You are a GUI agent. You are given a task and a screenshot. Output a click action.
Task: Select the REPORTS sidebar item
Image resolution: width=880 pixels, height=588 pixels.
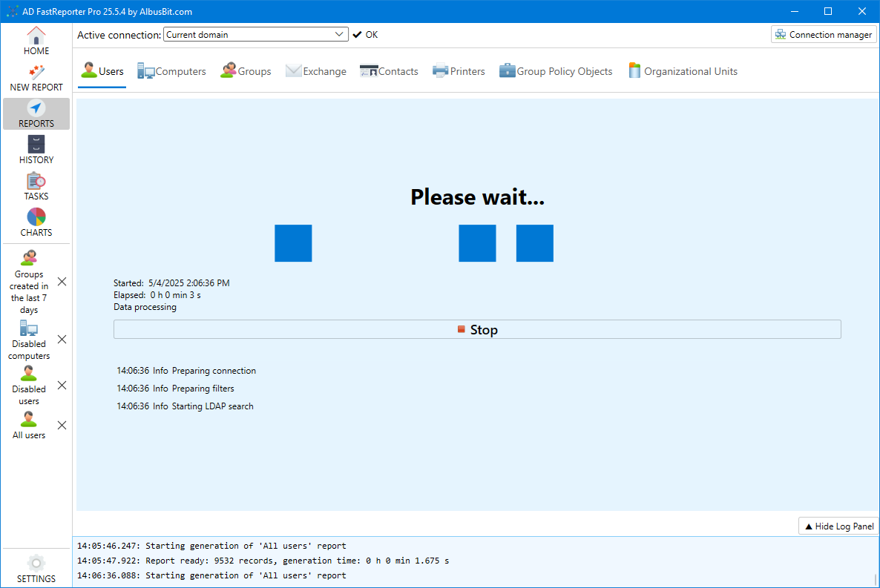coord(36,114)
